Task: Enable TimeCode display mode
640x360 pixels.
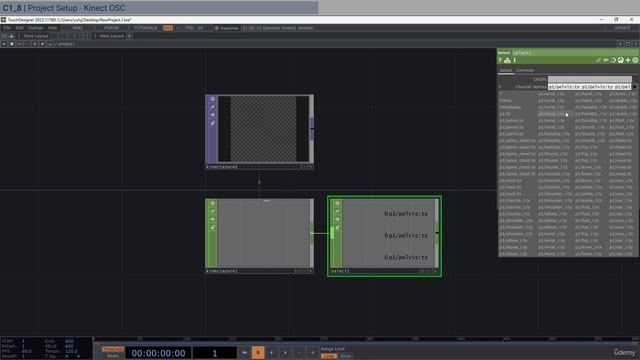Action: pos(113,349)
